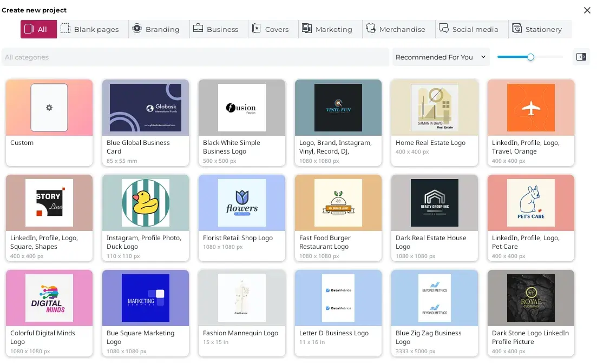The height and width of the screenshot is (364, 597).
Task: Toggle the side panel view icon
Action: 581,57
